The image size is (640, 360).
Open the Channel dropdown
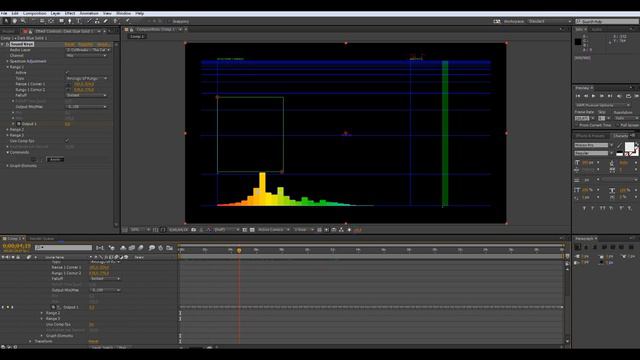pos(86,56)
